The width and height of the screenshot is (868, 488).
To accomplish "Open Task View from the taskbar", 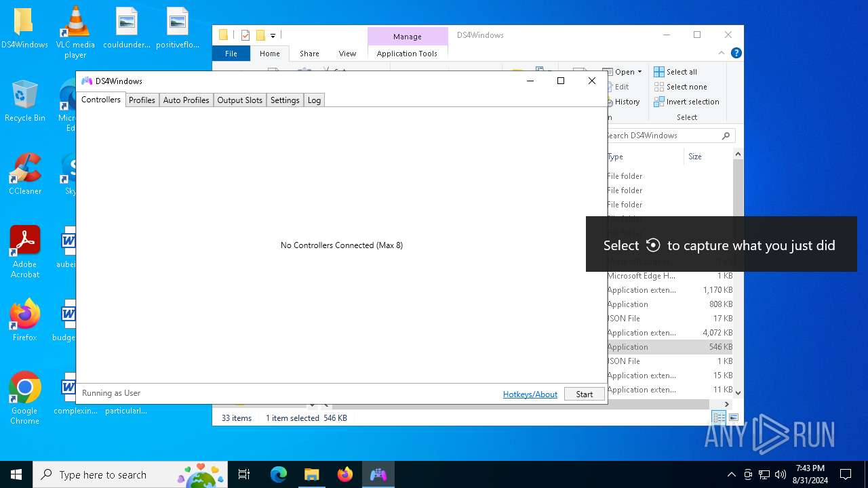I will click(x=244, y=474).
